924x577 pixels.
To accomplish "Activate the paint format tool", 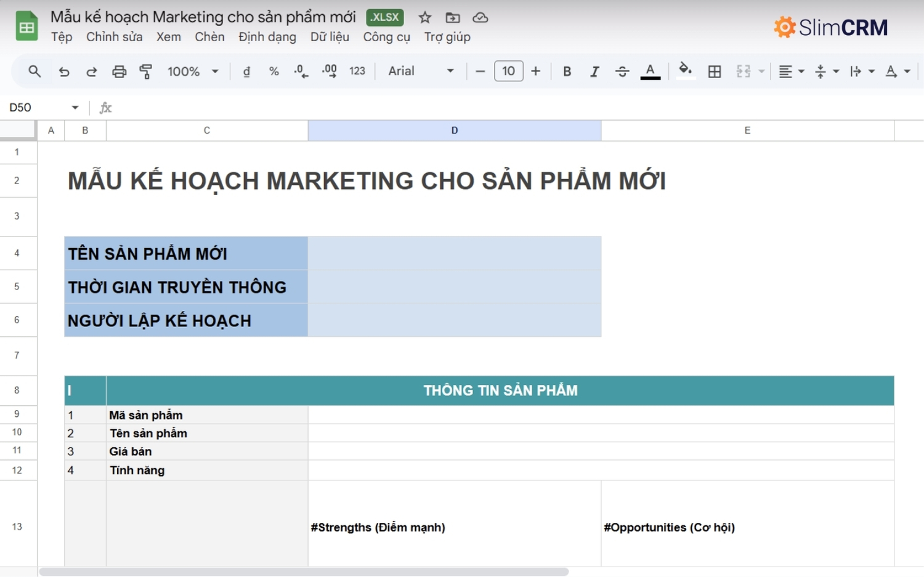I will (146, 71).
